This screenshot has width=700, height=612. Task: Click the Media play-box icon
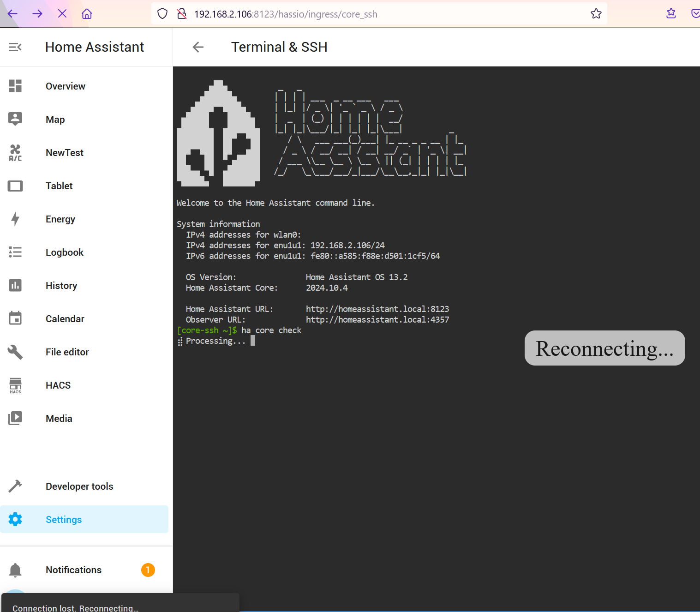(15, 418)
